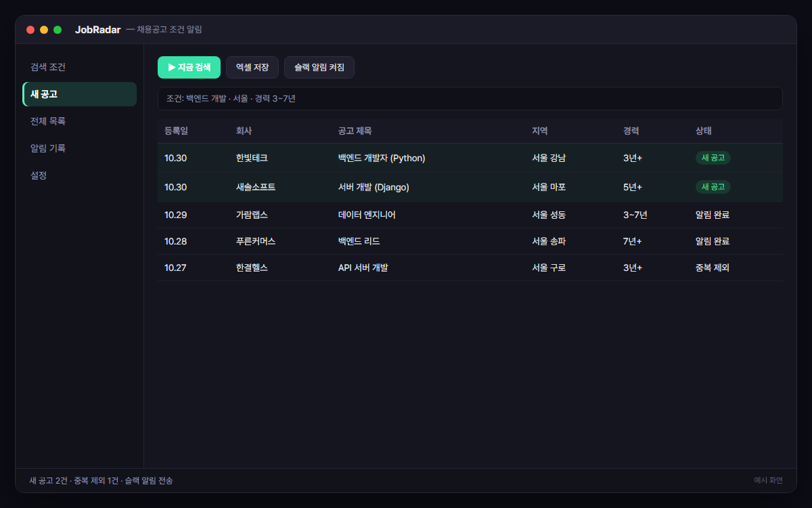The height and width of the screenshot is (508, 812).
Task: Select the 가람랩스 company cell
Action: coord(252,215)
